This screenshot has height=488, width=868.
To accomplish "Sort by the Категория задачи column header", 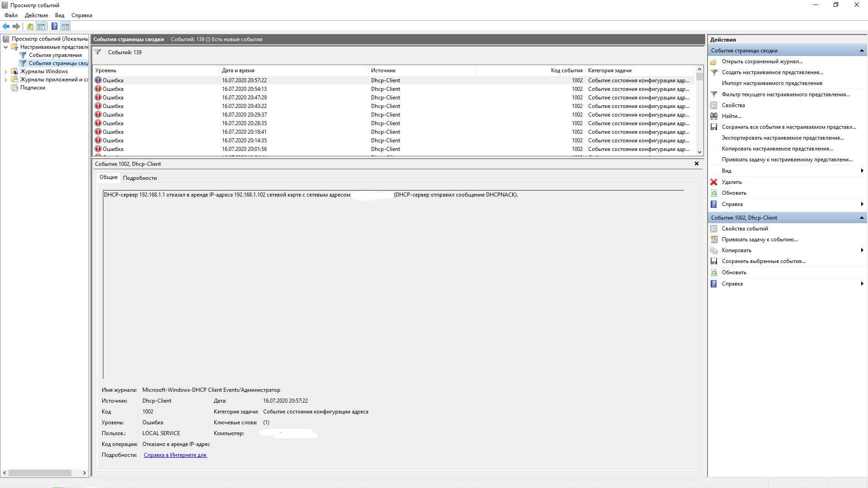I will click(639, 70).
